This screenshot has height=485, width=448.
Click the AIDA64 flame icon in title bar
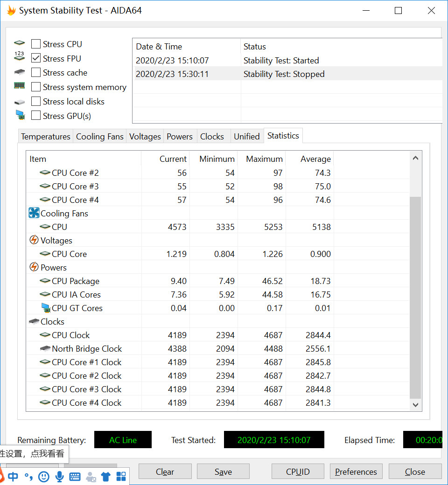pyautogui.click(x=11, y=10)
